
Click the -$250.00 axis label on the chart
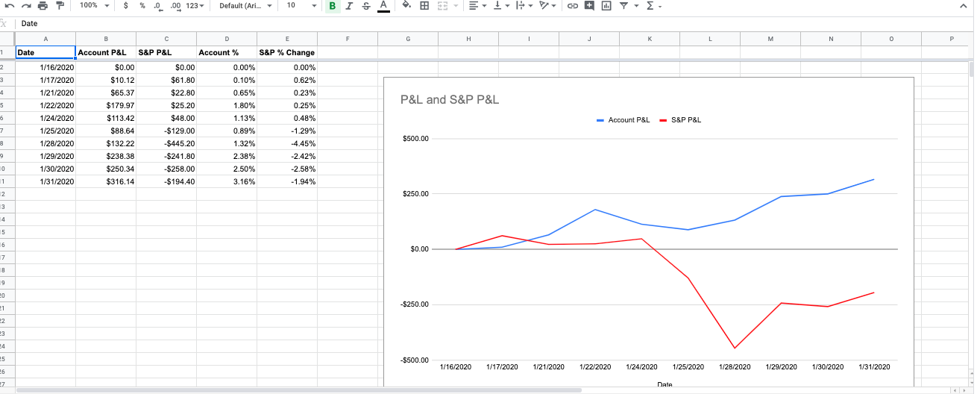(413, 304)
